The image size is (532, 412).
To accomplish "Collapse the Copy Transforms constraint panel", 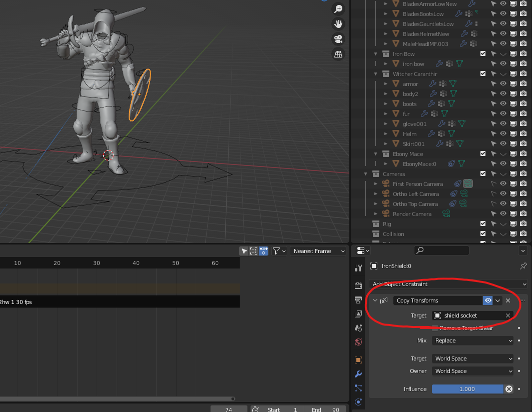I will [375, 300].
